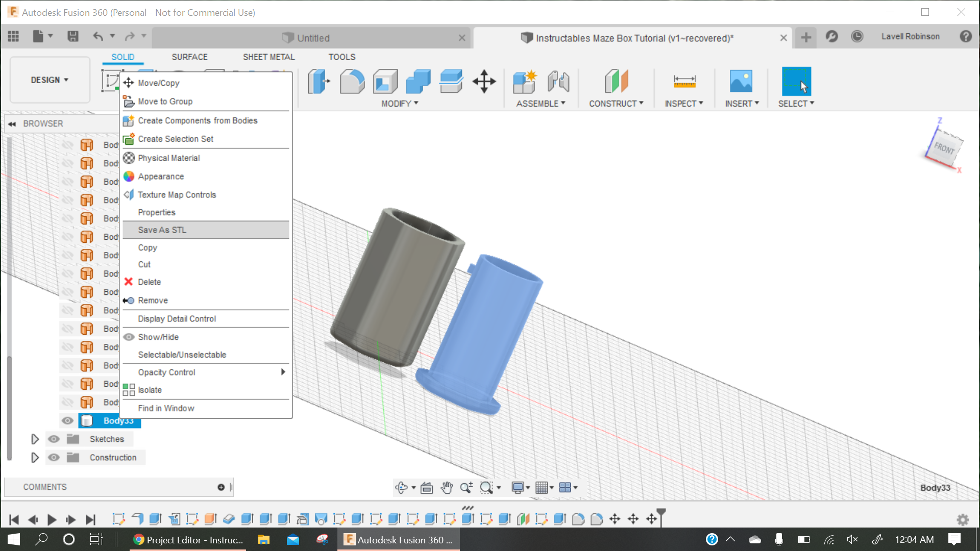Select the Press Pull tool icon

tap(318, 82)
